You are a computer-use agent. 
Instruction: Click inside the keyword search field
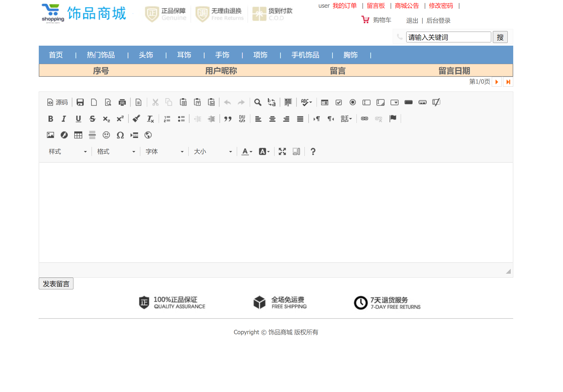coord(448,37)
